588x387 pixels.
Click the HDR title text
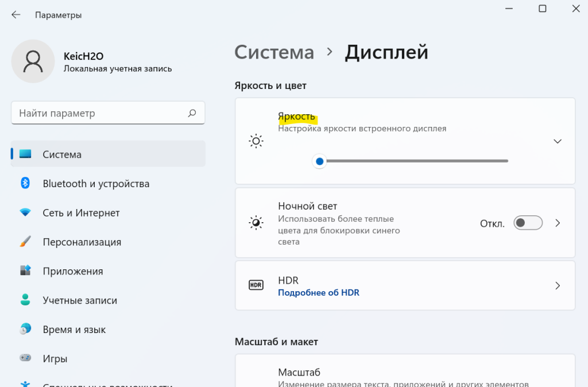[288, 281]
